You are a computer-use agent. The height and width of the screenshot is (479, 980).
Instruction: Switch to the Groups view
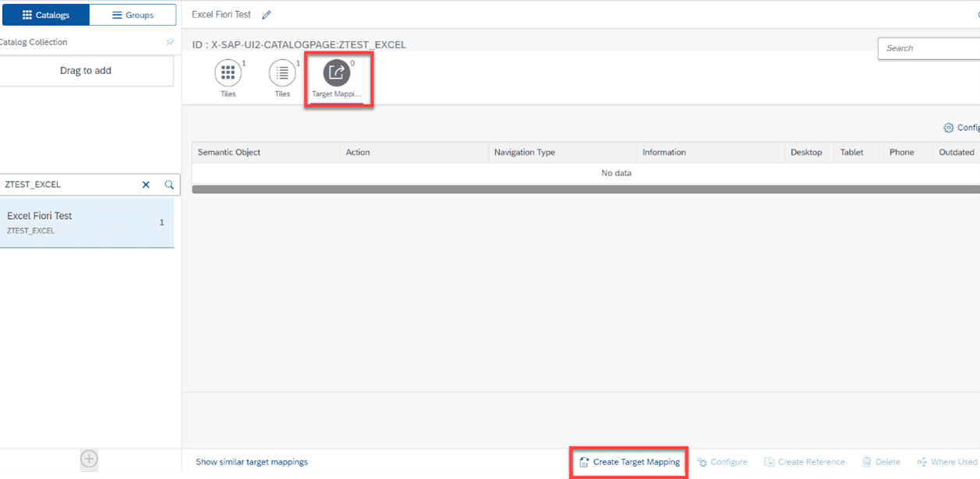[x=133, y=14]
